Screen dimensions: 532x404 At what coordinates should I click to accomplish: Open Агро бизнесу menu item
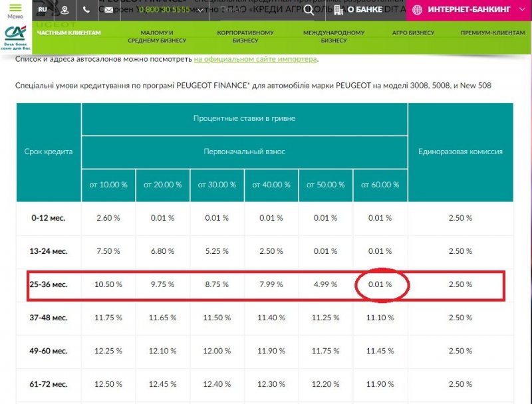click(x=413, y=33)
